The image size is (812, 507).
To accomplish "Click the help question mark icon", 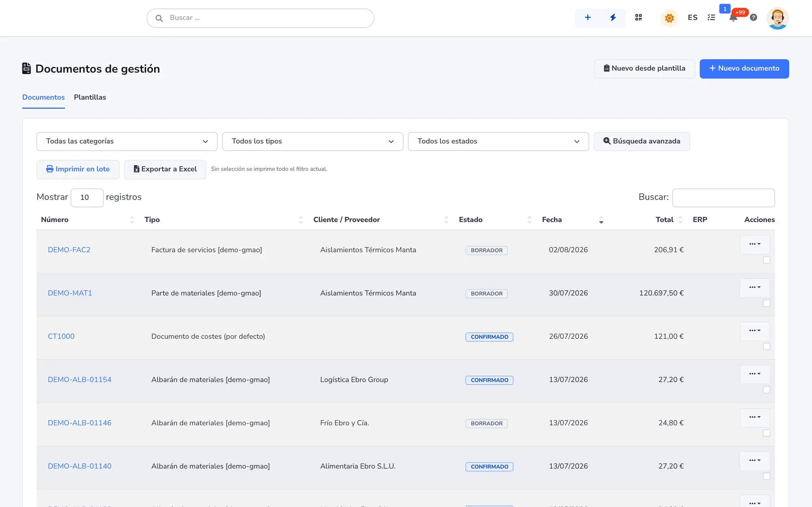I will [x=754, y=17].
